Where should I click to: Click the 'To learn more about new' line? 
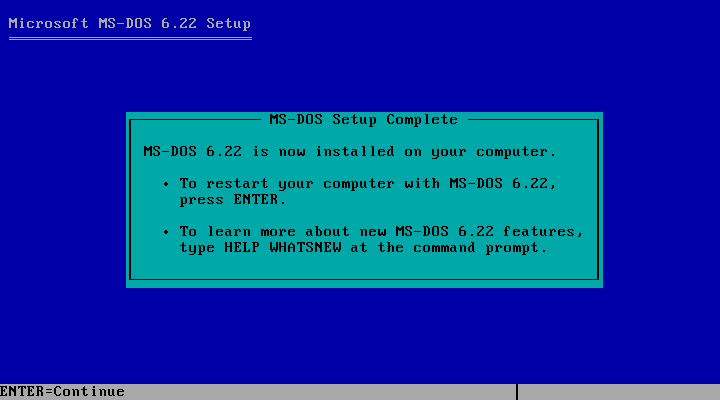(x=382, y=231)
